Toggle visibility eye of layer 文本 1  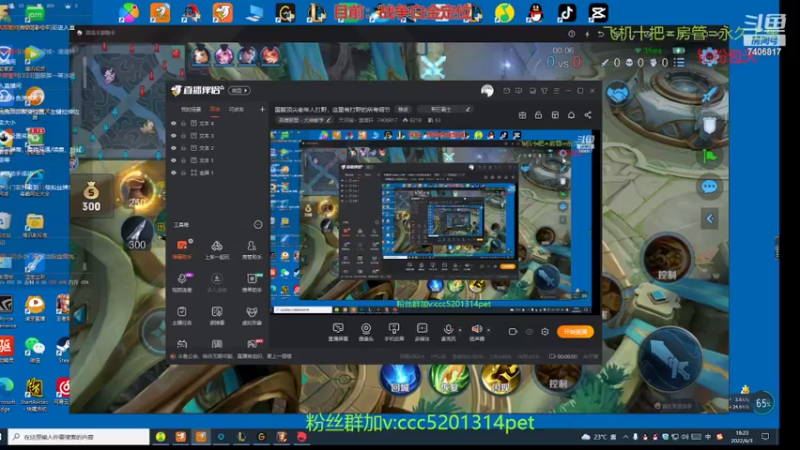click(x=173, y=160)
